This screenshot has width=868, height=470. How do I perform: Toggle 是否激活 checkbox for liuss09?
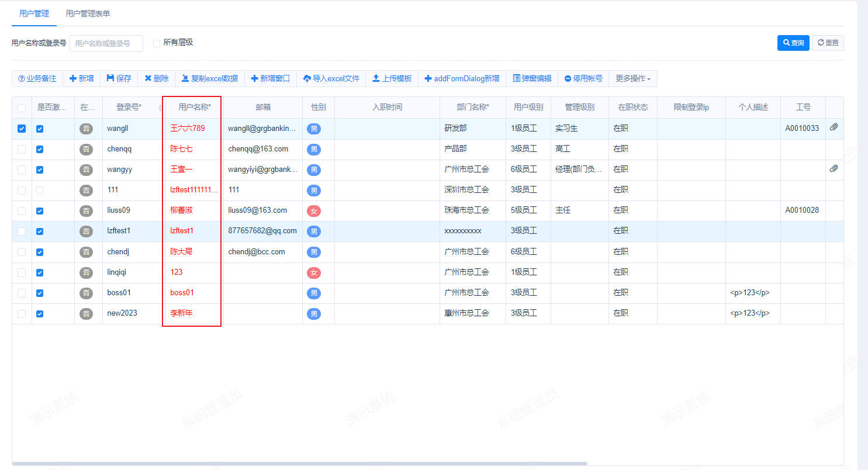point(40,211)
